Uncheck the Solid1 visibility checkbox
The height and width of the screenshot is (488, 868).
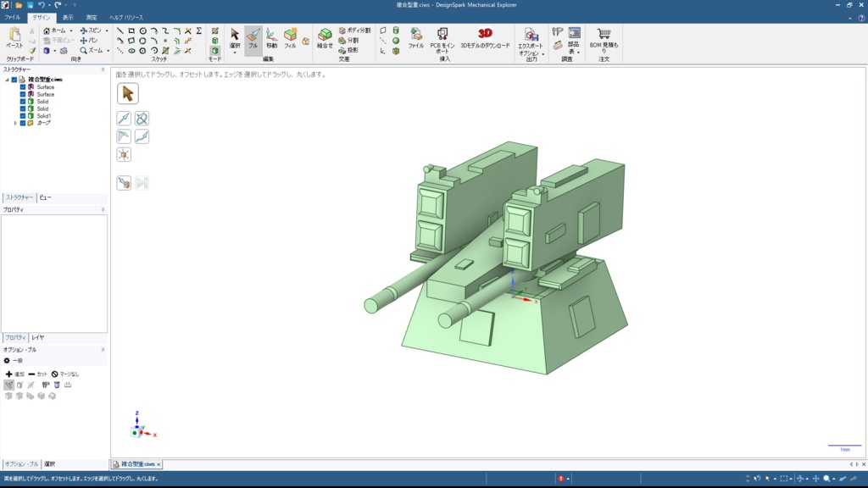point(23,116)
